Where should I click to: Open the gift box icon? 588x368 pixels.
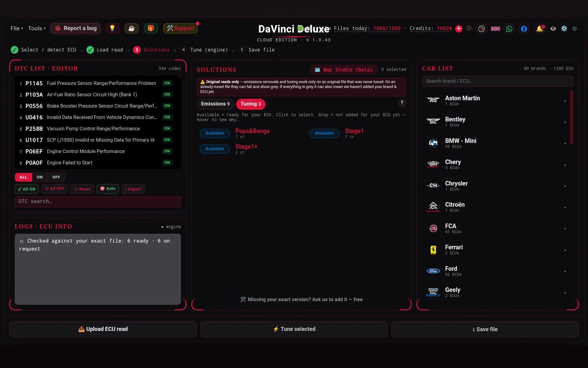coord(151,28)
